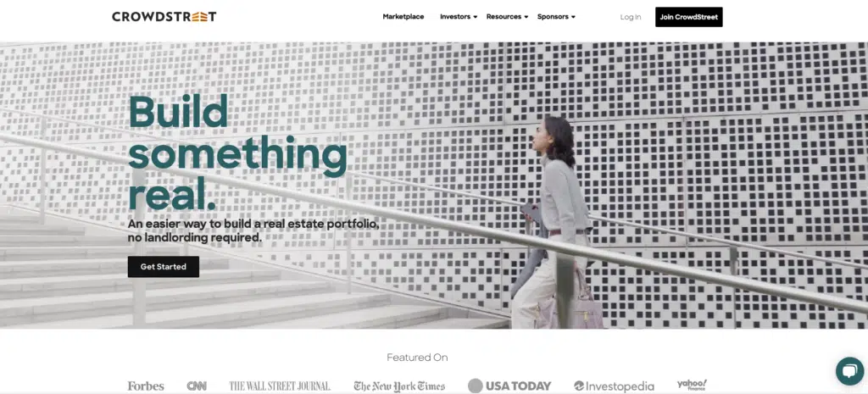This screenshot has height=394, width=868.
Task: Click The New York Times logo
Action: coord(399,386)
